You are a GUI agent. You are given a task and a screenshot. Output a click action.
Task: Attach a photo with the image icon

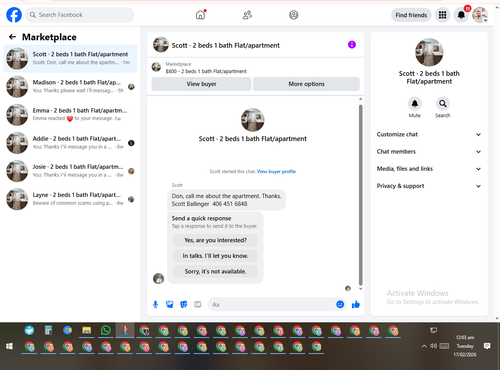click(x=170, y=304)
